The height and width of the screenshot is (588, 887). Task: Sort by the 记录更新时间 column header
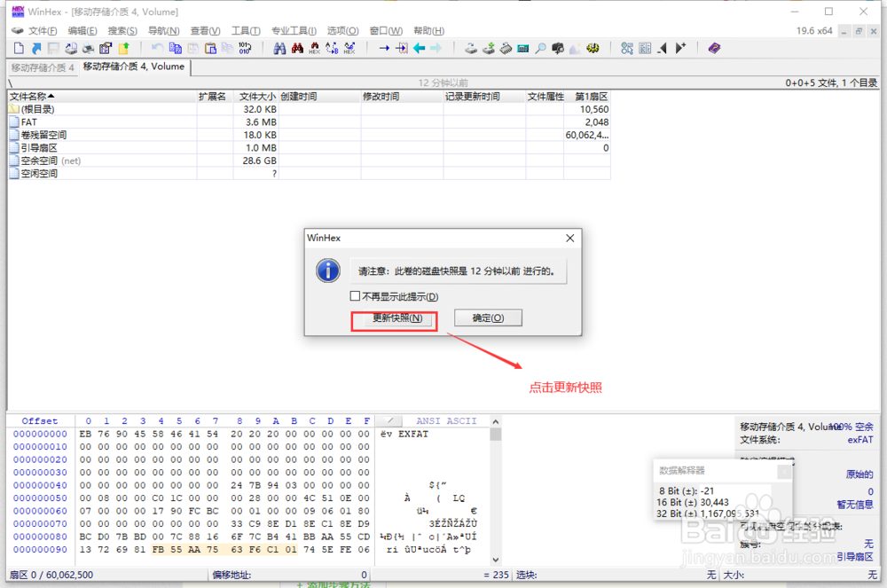485,97
